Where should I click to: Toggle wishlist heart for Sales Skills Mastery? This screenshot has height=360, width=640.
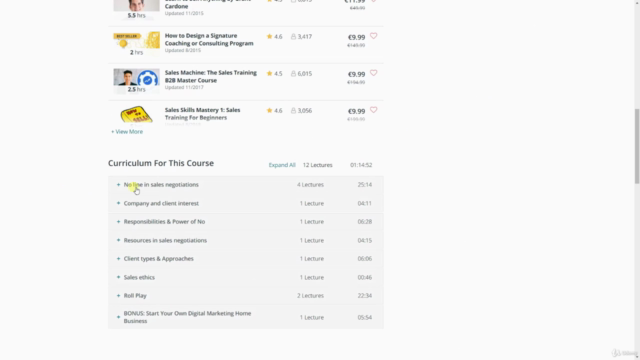tap(373, 110)
